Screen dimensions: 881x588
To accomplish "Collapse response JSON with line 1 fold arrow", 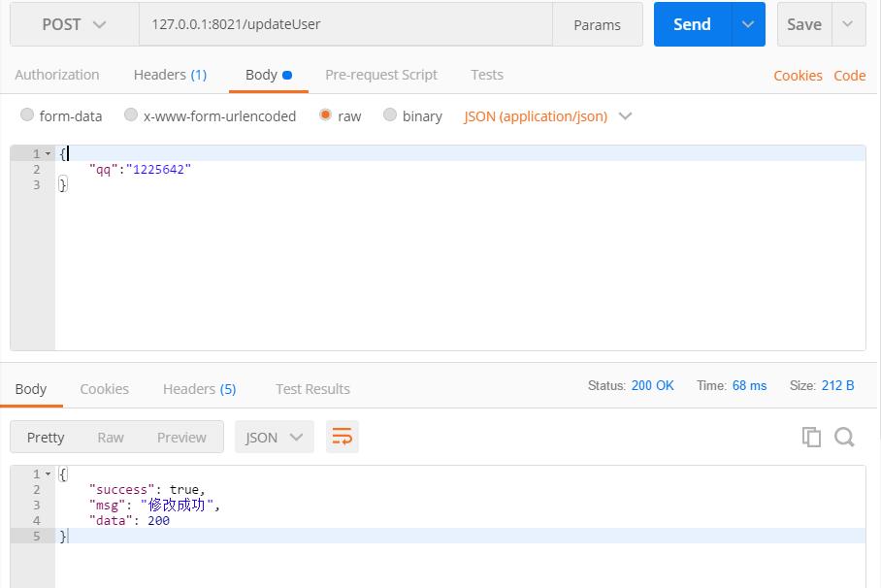I will (x=48, y=474).
